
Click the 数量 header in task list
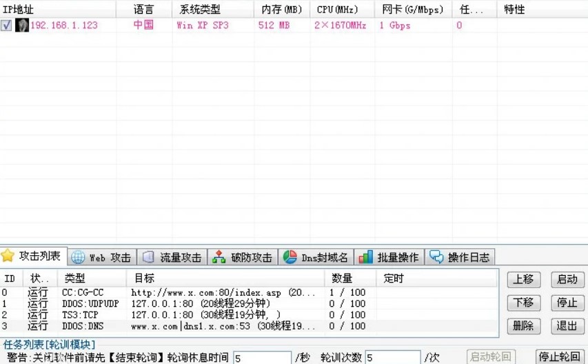tap(350, 279)
